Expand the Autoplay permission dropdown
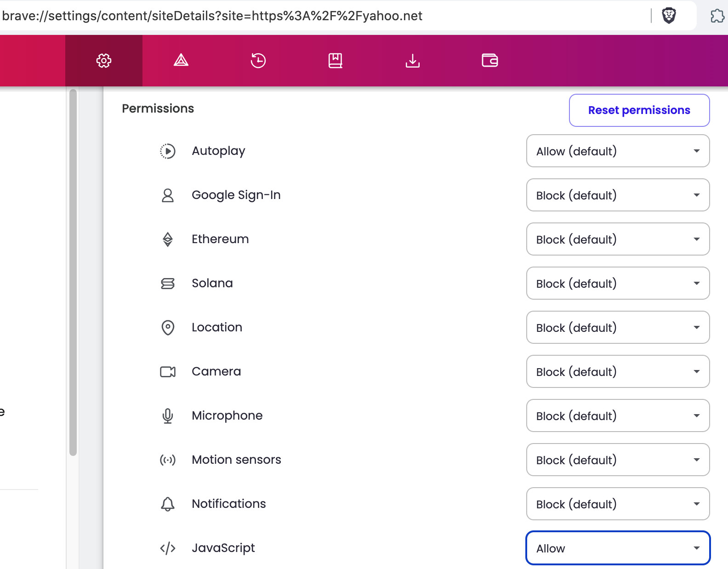This screenshot has height=569, width=728. click(x=618, y=151)
